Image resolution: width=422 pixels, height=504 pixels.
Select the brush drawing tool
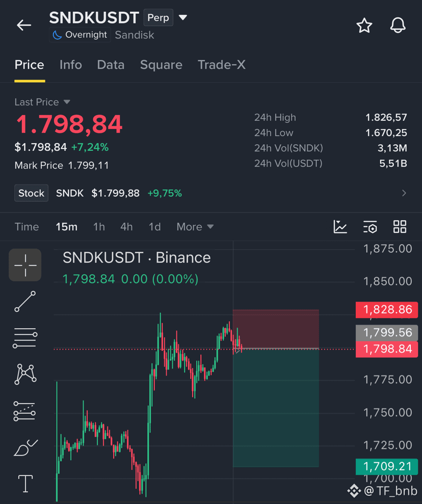(25, 447)
